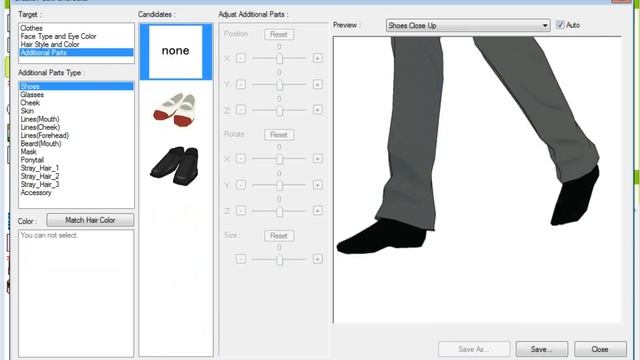Open the Preview 'Shoes Close Up' dropdown
The height and width of the screenshot is (360, 640).
pos(468,25)
